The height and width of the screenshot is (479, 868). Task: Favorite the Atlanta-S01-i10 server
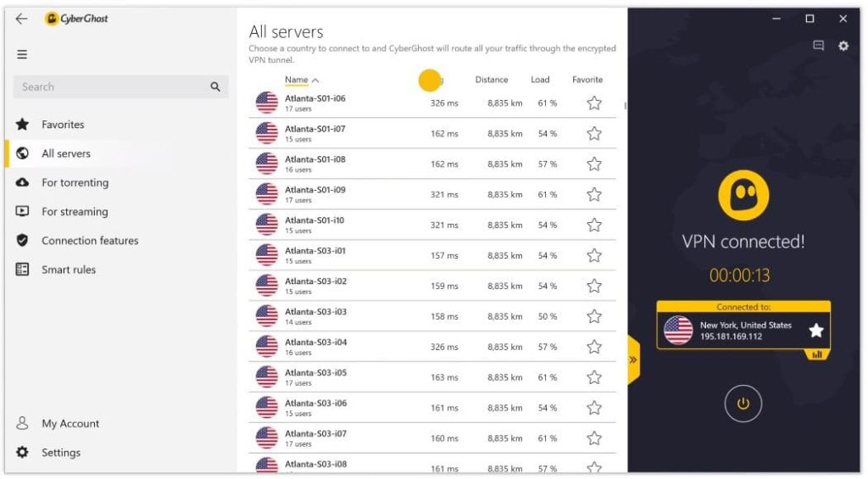tap(594, 225)
